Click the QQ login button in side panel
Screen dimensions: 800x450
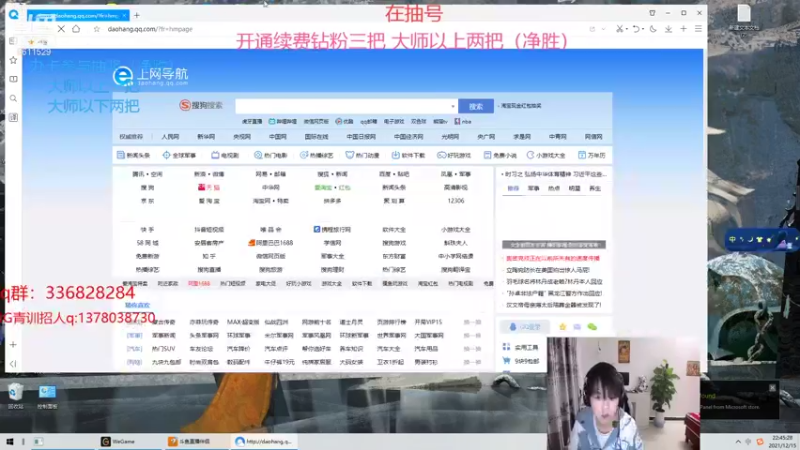[524, 327]
